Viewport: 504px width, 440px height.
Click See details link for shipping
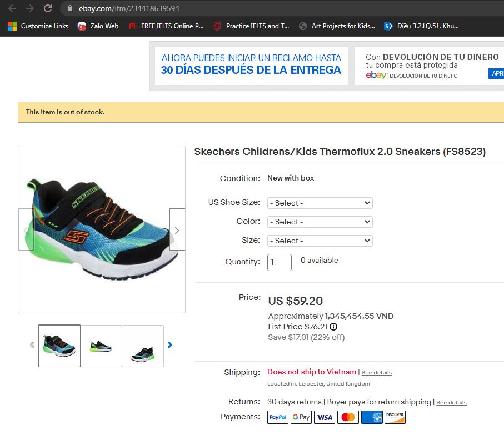376,373
